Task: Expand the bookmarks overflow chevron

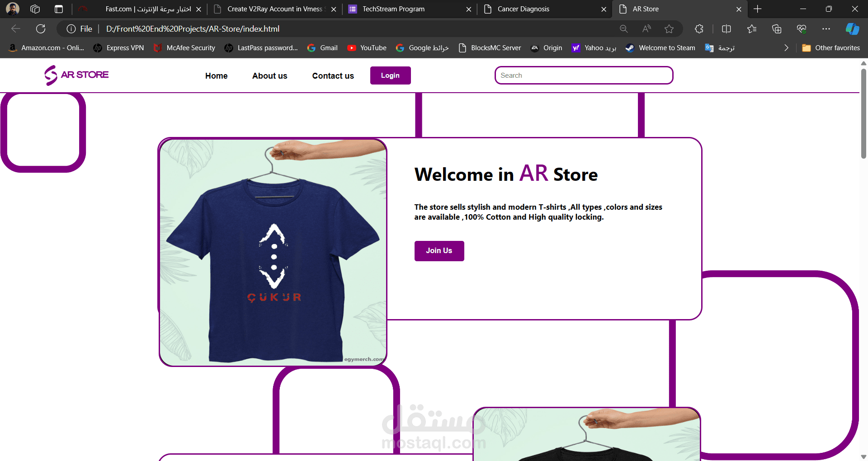Action: click(786, 48)
